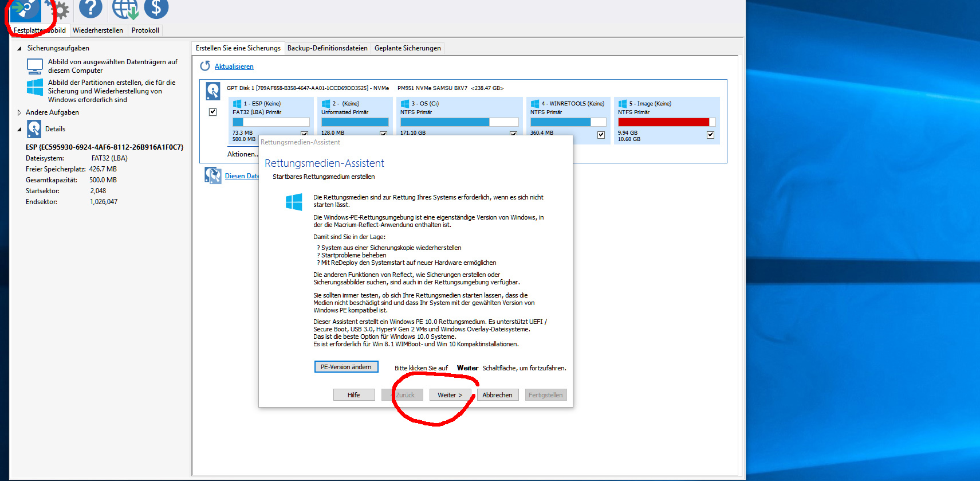Switch to the Wiederherstellen tab
980x481 pixels.
(x=98, y=30)
